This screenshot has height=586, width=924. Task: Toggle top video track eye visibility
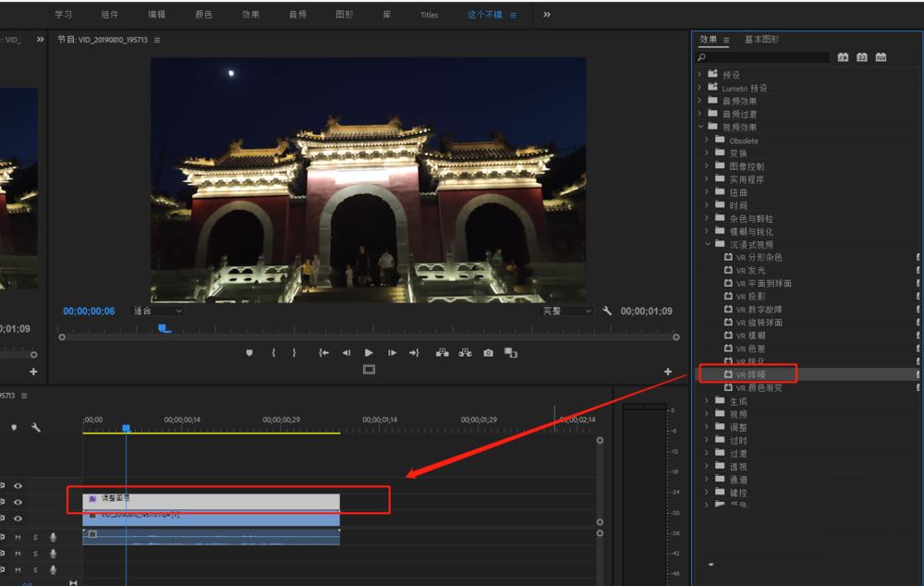[18, 486]
